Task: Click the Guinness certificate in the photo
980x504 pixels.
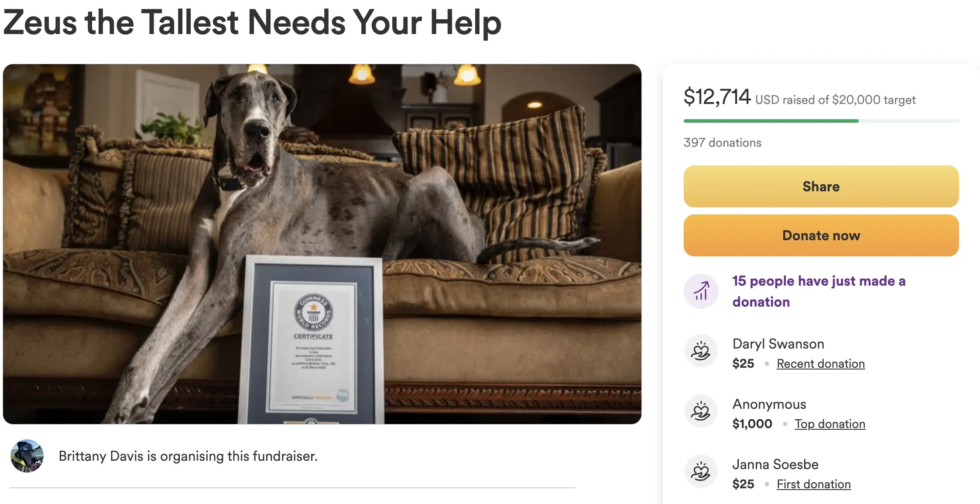Action: pos(312,340)
